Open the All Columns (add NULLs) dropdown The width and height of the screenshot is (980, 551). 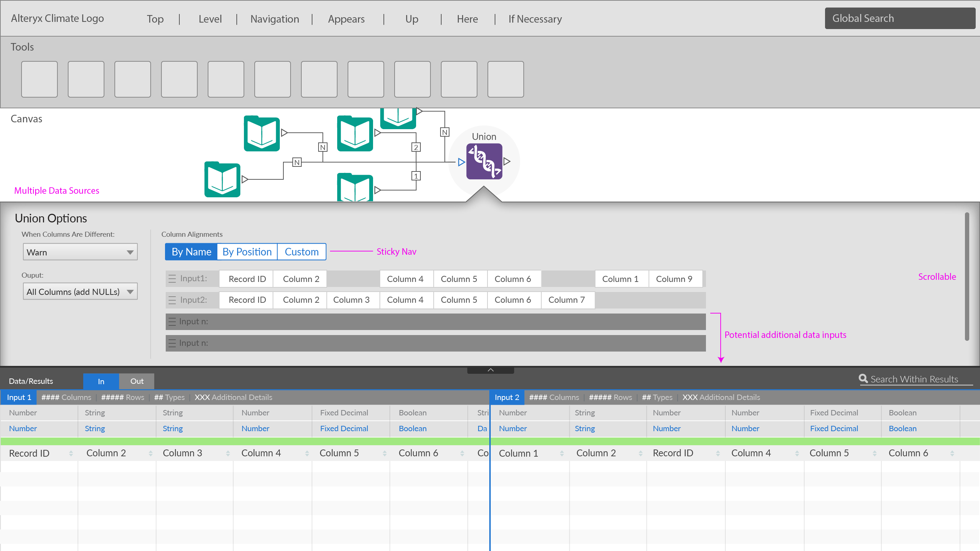pyautogui.click(x=80, y=292)
